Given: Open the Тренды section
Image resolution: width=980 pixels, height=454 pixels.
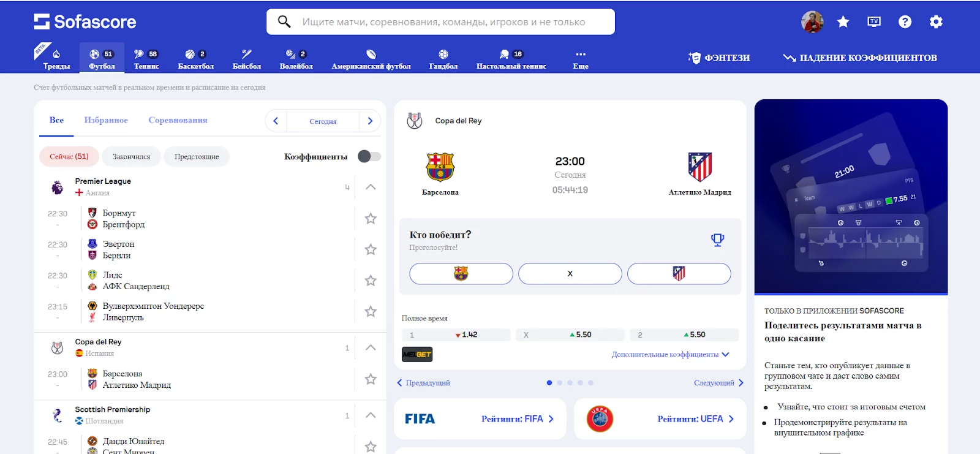Looking at the screenshot, I should click(56, 59).
